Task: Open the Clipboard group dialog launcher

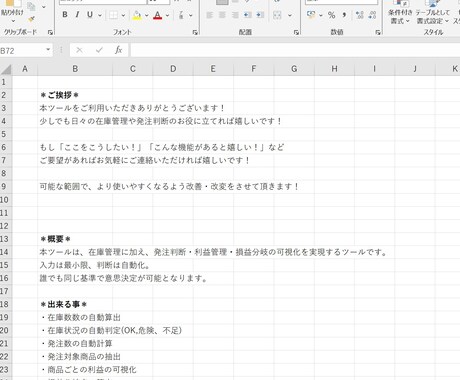Action: point(50,32)
